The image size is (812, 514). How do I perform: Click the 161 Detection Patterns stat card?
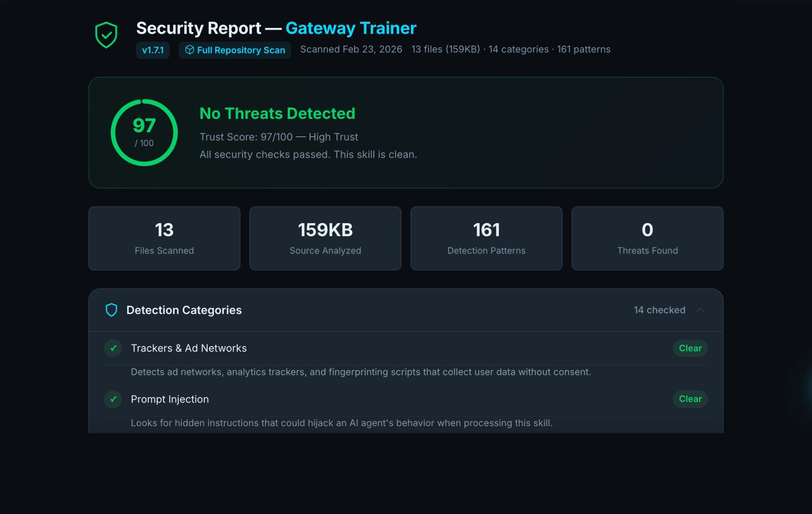click(x=486, y=238)
